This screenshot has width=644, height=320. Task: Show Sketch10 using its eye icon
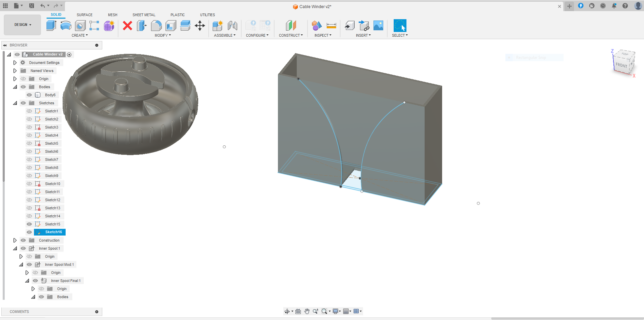(x=29, y=184)
